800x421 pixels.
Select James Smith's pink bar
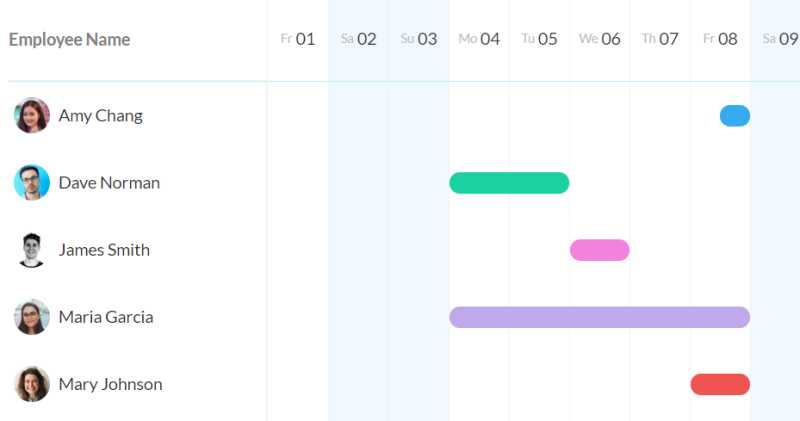tap(599, 250)
